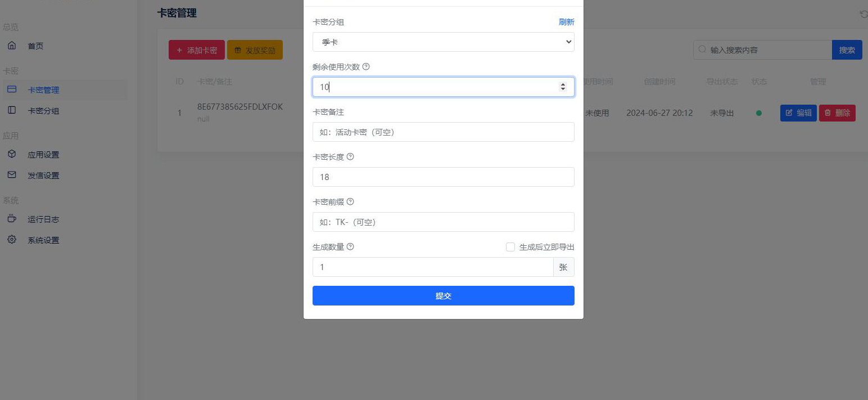Click the home icon in the sidebar
Image resolution: width=868 pixels, height=400 pixels.
(x=12, y=46)
